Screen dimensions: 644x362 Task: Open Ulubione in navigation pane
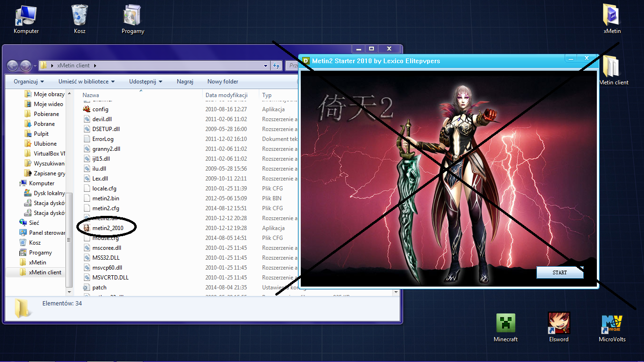[x=41, y=144]
